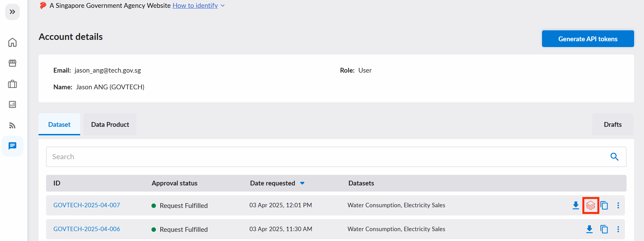Screen dimensions: 644x241
Task: Click Generate API tokens button
Action: coord(588,39)
